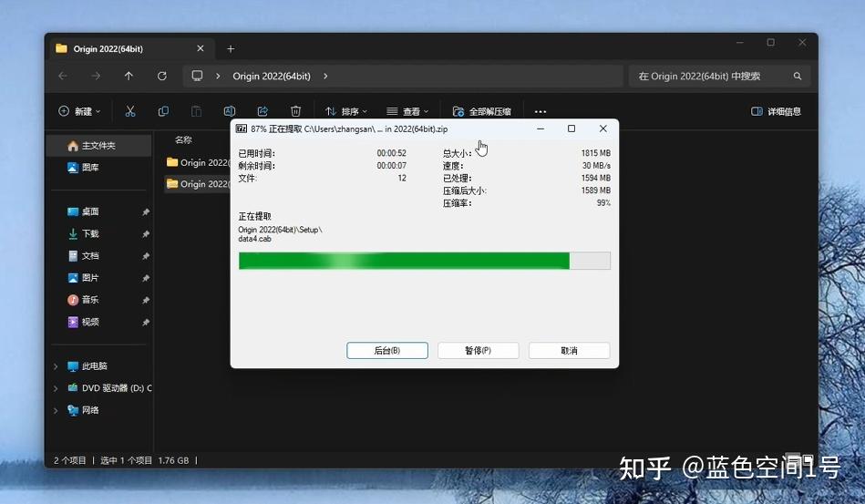The height and width of the screenshot is (504, 865).
Task: Click the pin icon next to 文档
Action: coord(146,256)
